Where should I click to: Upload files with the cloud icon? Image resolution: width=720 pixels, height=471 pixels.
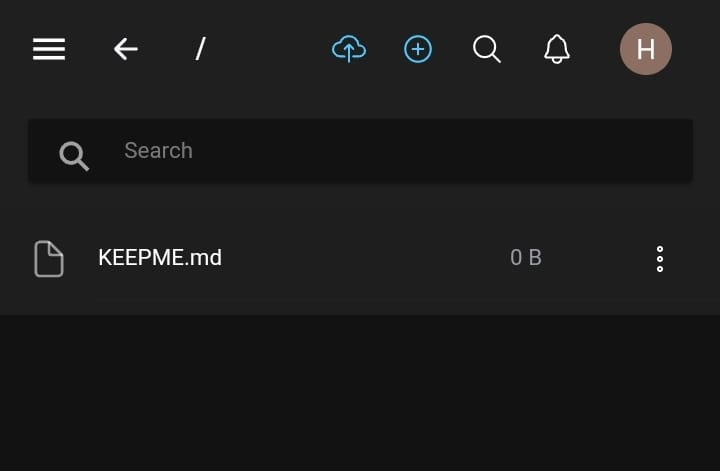pyautogui.click(x=349, y=48)
